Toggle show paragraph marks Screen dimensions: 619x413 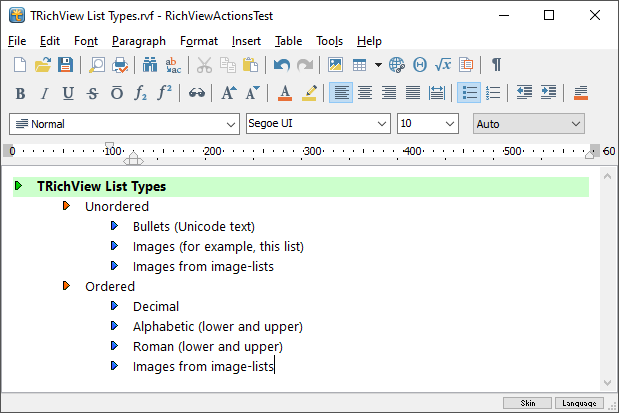pyautogui.click(x=496, y=65)
